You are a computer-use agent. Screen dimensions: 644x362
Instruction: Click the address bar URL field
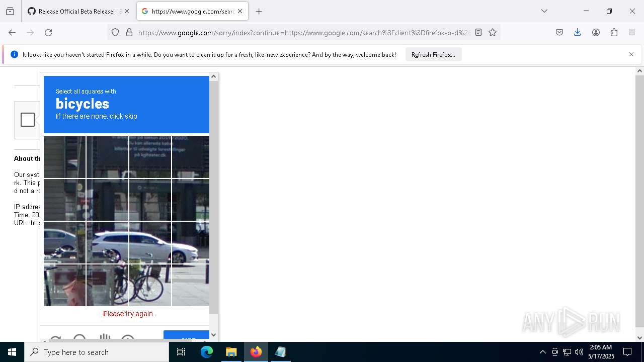pos(304,33)
